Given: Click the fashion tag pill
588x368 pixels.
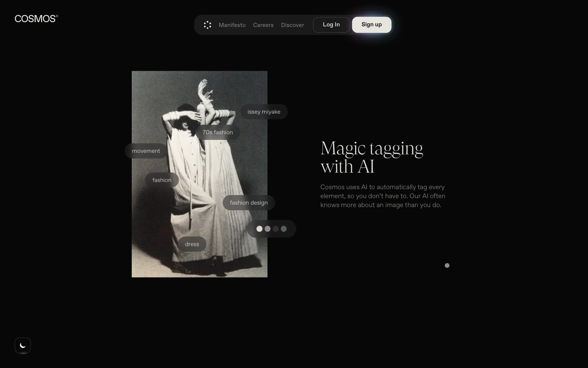Looking at the screenshot, I should [x=162, y=180].
